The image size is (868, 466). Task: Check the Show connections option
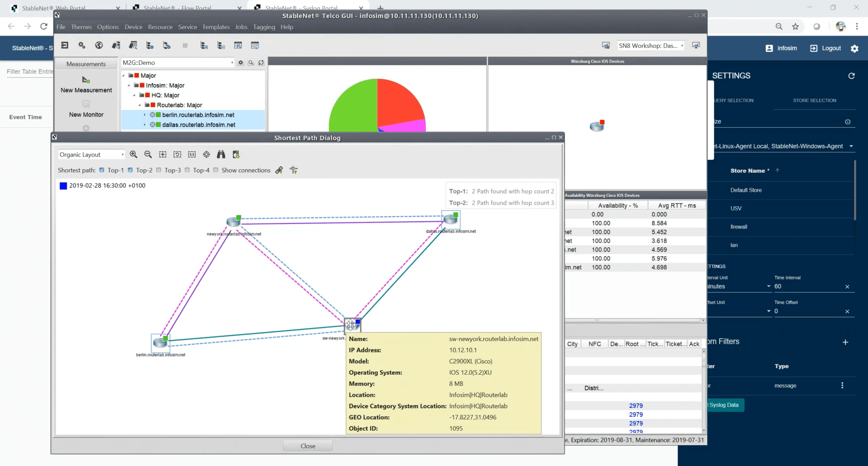tap(216, 170)
